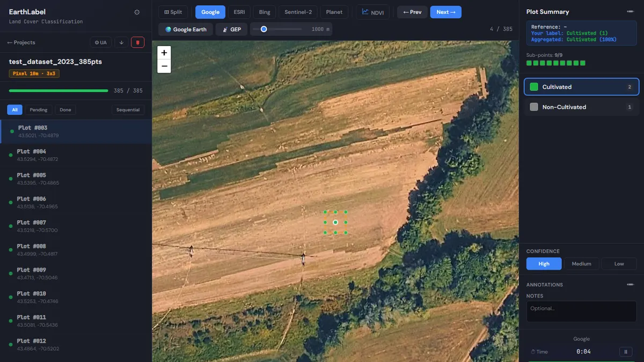644x362 pixels.
Task: Choose the Non-Cultivated class
Action: [x=581, y=107]
